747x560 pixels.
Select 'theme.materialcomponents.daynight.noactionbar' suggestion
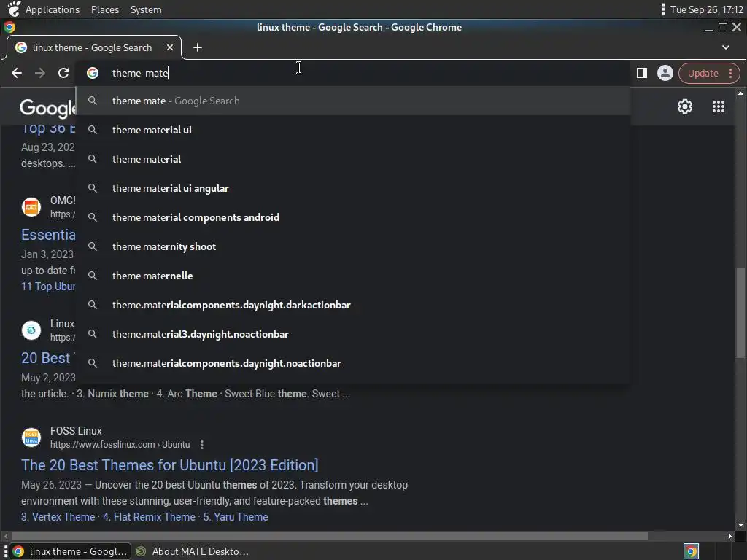(353, 363)
